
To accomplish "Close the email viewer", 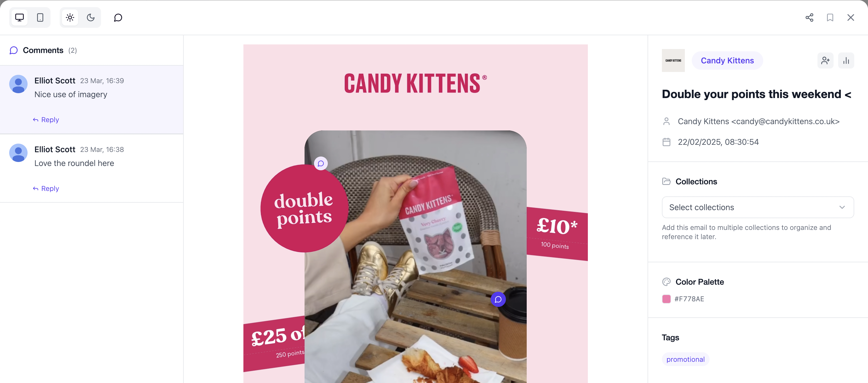I will pos(851,17).
